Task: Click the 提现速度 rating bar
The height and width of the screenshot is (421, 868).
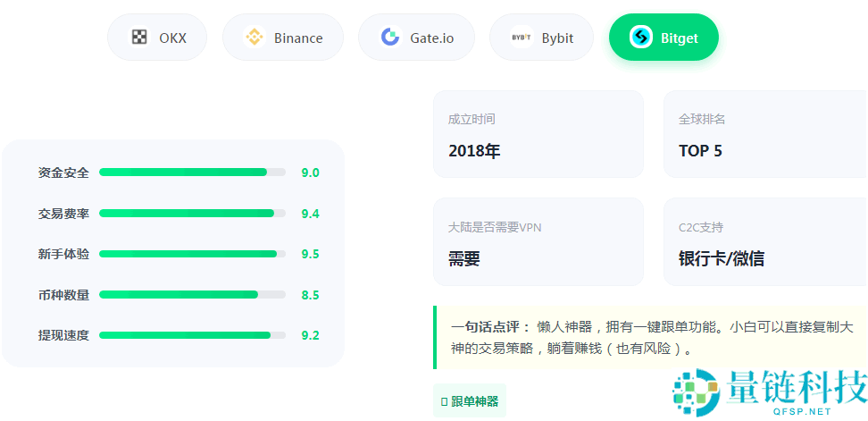Action: click(192, 335)
